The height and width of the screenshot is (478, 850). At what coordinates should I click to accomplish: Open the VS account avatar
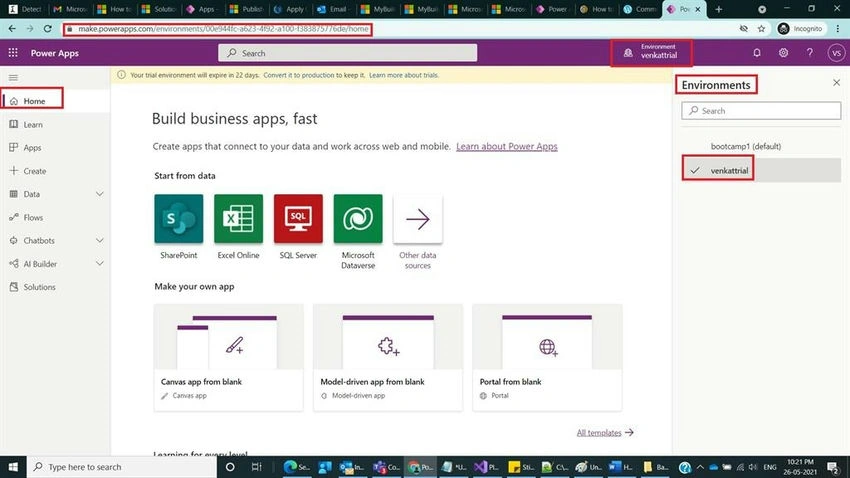click(x=836, y=53)
